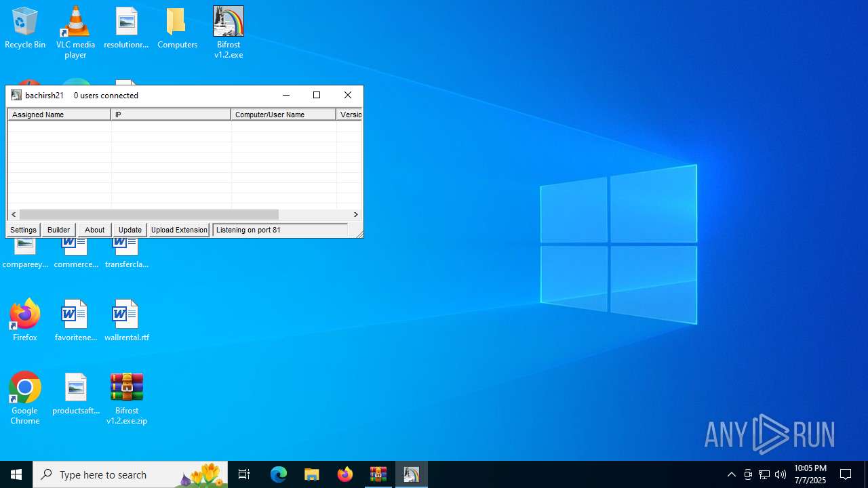Launch Microsoft Edge from the taskbar
The image size is (868, 488).
click(x=279, y=474)
